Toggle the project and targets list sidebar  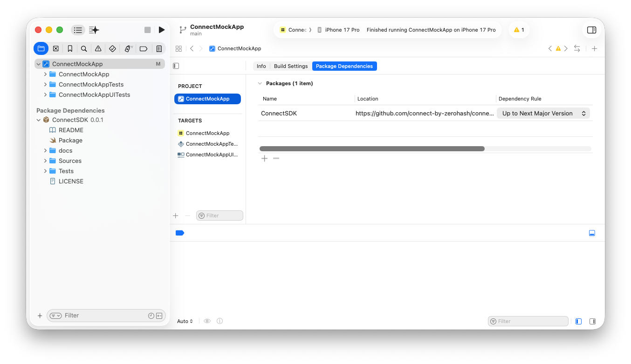point(176,66)
